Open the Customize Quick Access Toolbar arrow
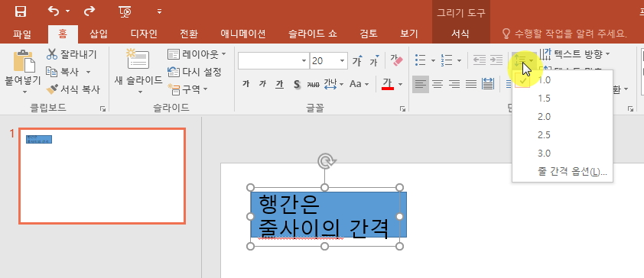Viewport: 644px width, 278px height. coord(159,11)
